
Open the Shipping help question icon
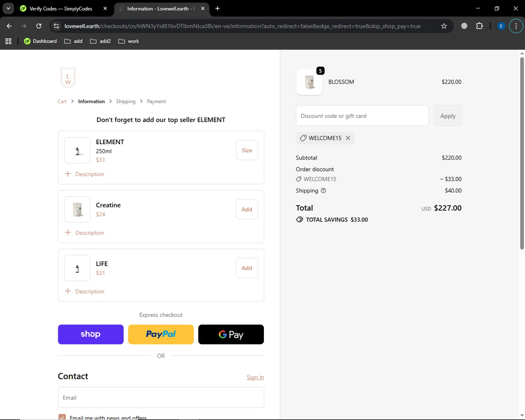(323, 190)
